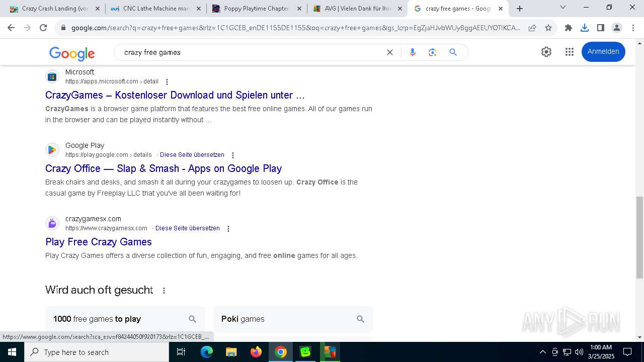Open more options for crazygamesx.com result

pyautogui.click(x=228, y=229)
